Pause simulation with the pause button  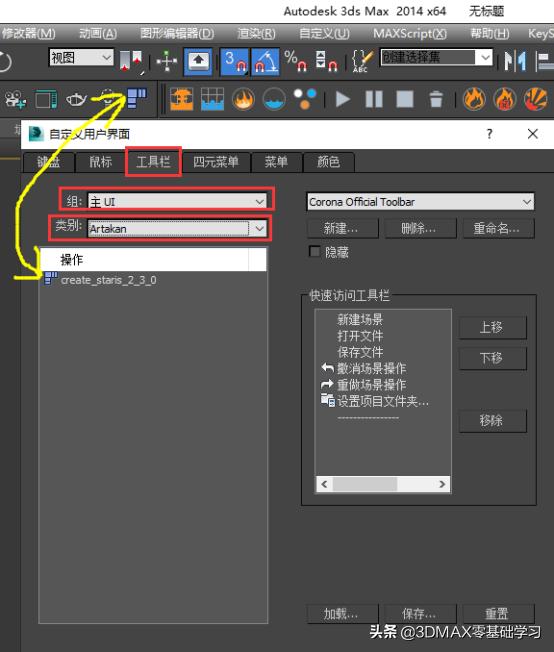(373, 99)
